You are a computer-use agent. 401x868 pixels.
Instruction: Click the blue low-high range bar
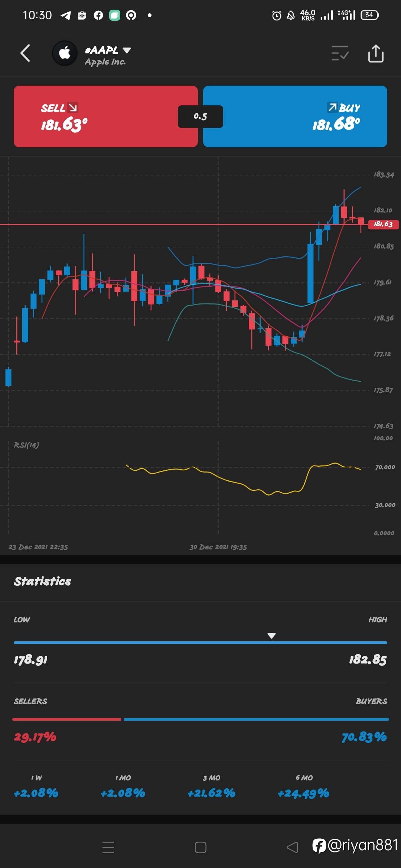[200, 642]
